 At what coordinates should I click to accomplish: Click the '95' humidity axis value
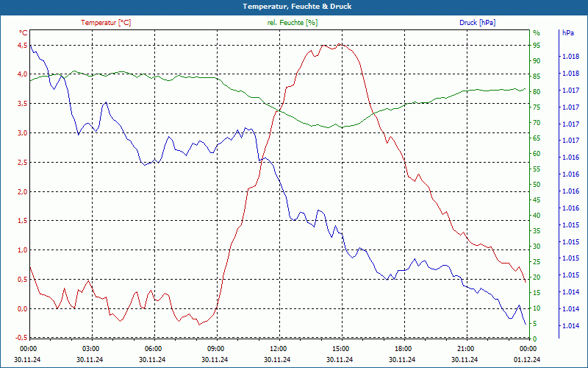537,46
